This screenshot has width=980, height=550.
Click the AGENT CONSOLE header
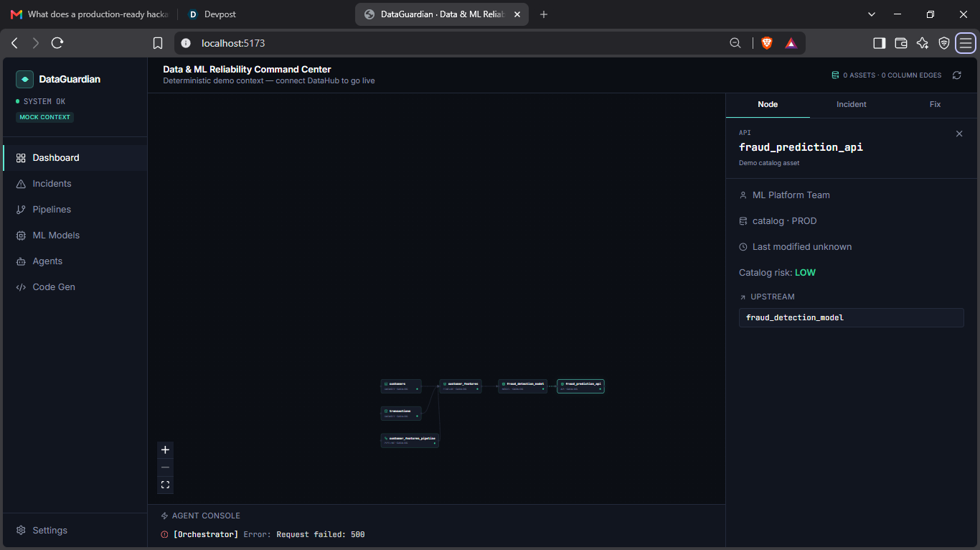(x=201, y=516)
